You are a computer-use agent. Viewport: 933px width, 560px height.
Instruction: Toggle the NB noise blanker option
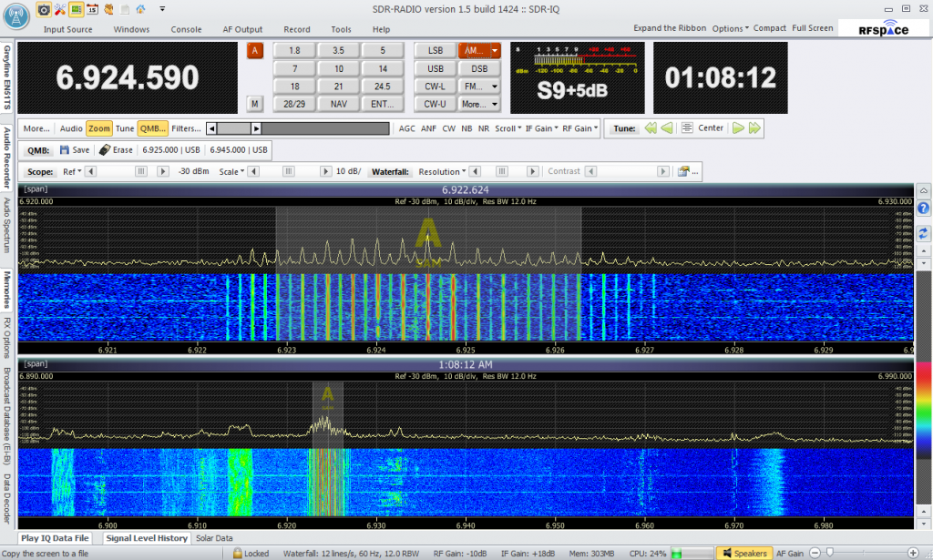(466, 128)
